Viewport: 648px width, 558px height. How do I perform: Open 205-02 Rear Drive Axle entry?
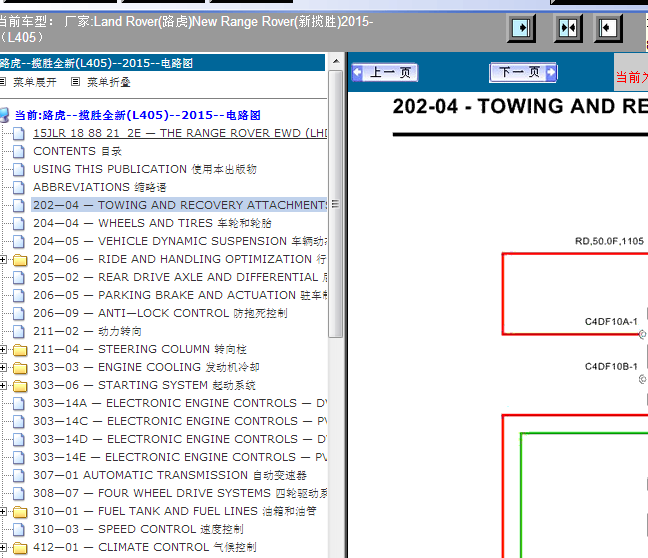point(180,277)
